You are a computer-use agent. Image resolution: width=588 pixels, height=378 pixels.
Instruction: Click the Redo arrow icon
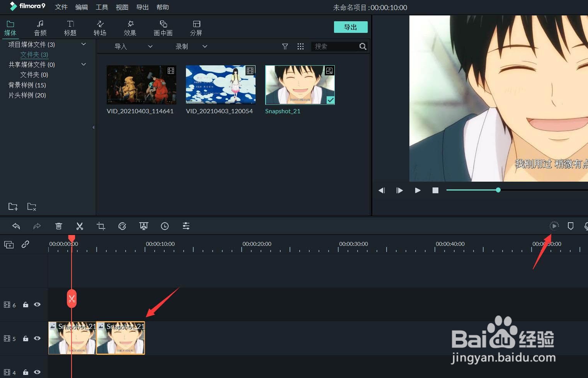(37, 226)
